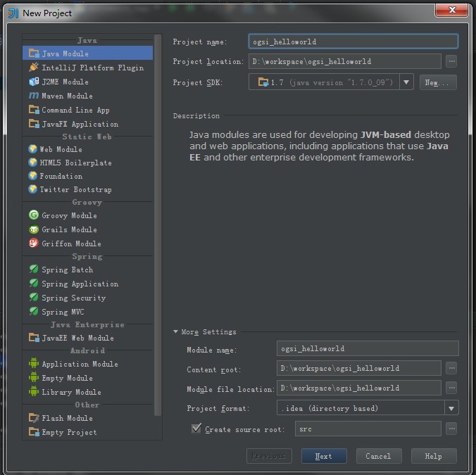Click the JavaEE Web Module icon
This screenshot has width=476, height=475.
pos(34,337)
